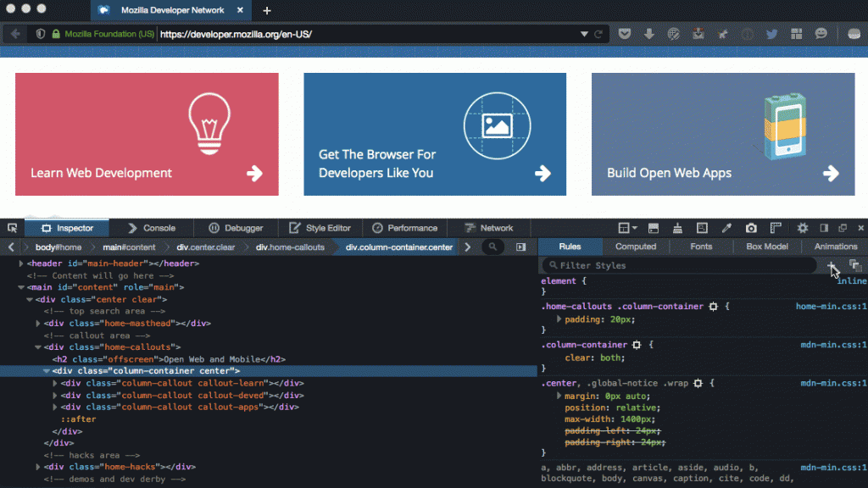The image size is (868, 488).
Task: Expand the callout-apps div node
Action: coord(55,407)
